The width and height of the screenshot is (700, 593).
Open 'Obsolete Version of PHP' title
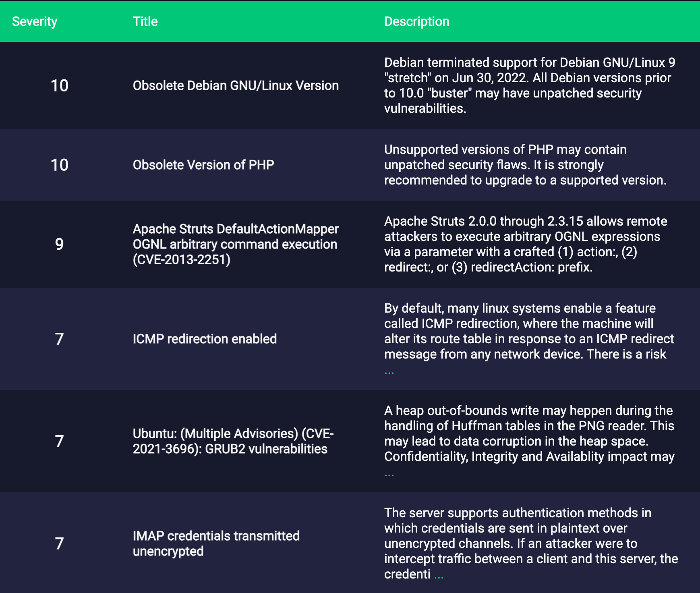point(203,165)
